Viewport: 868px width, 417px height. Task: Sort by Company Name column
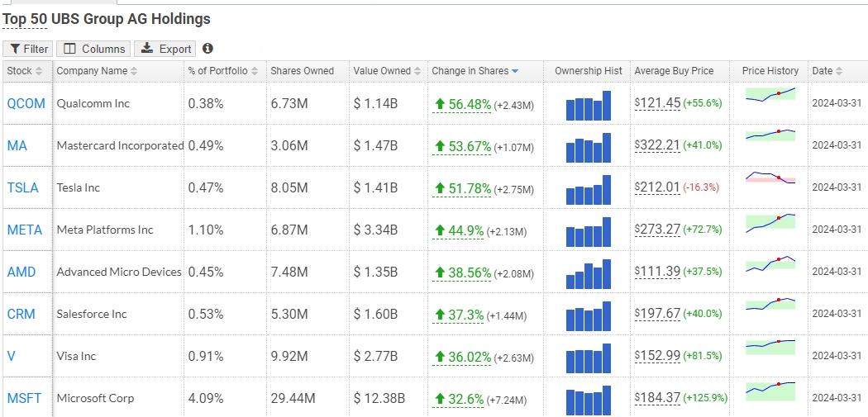[x=97, y=71]
